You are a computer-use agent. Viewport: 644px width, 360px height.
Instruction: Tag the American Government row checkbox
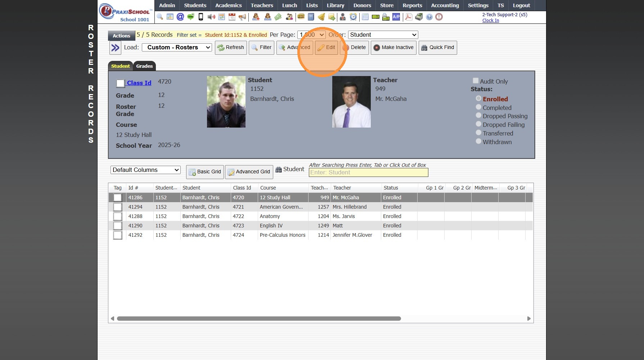(118, 207)
